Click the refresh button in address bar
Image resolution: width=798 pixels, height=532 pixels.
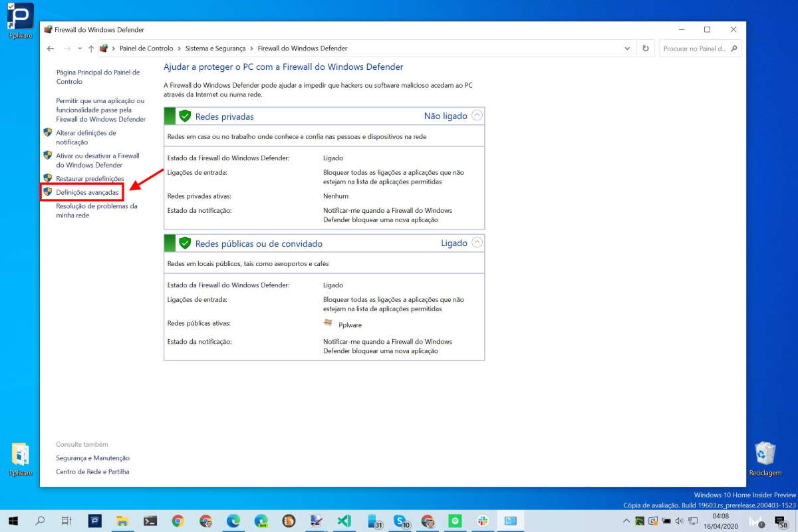[x=644, y=49]
